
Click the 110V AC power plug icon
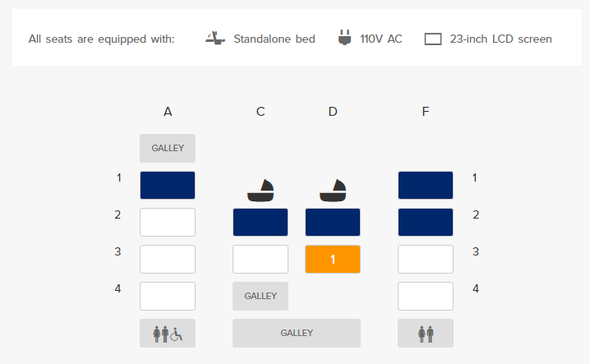click(344, 38)
